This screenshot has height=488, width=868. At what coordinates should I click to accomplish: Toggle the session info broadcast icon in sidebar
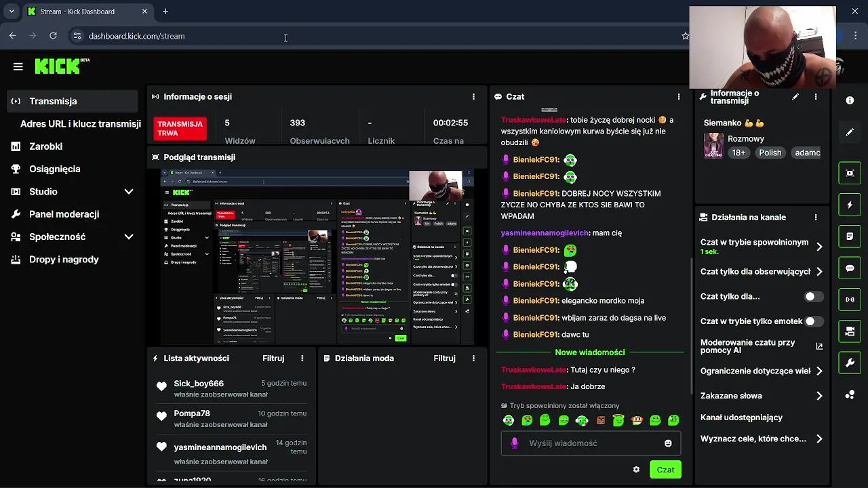[850, 300]
